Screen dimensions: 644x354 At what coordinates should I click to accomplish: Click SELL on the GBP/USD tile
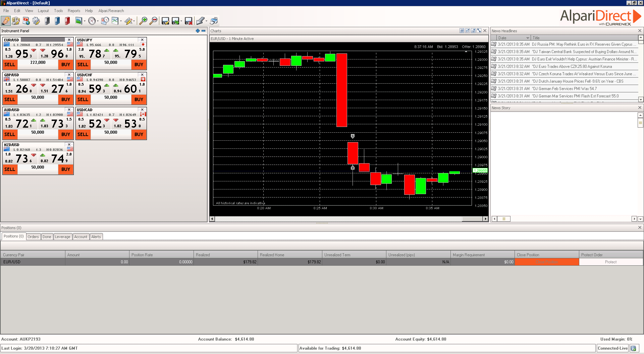click(x=10, y=99)
